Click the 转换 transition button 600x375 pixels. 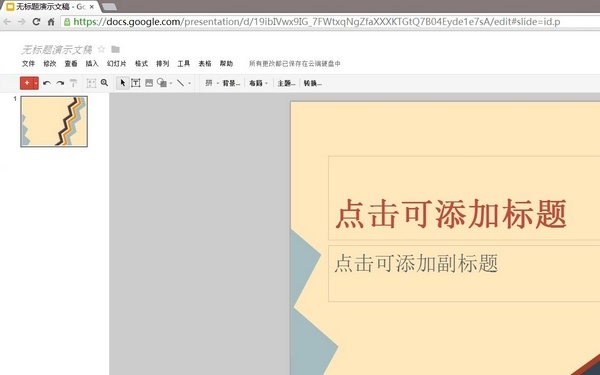(x=313, y=83)
